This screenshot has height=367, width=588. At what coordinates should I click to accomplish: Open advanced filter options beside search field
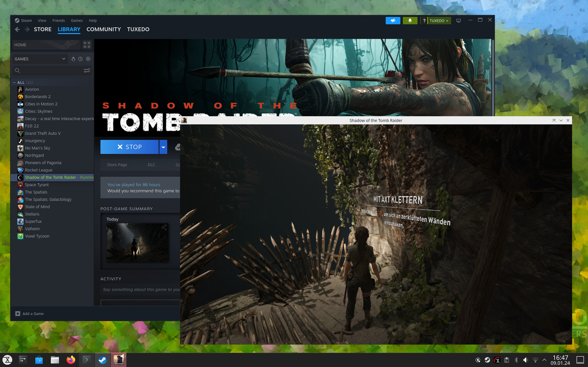[x=87, y=70]
